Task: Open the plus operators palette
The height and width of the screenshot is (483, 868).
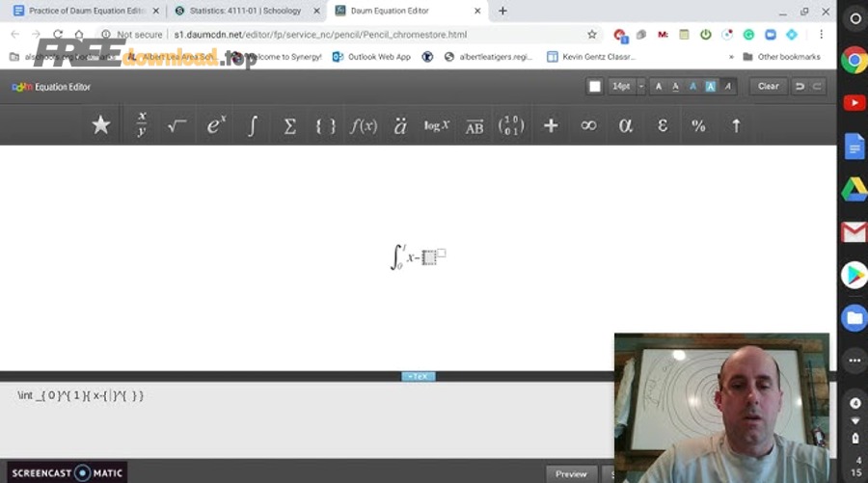Action: (x=551, y=125)
